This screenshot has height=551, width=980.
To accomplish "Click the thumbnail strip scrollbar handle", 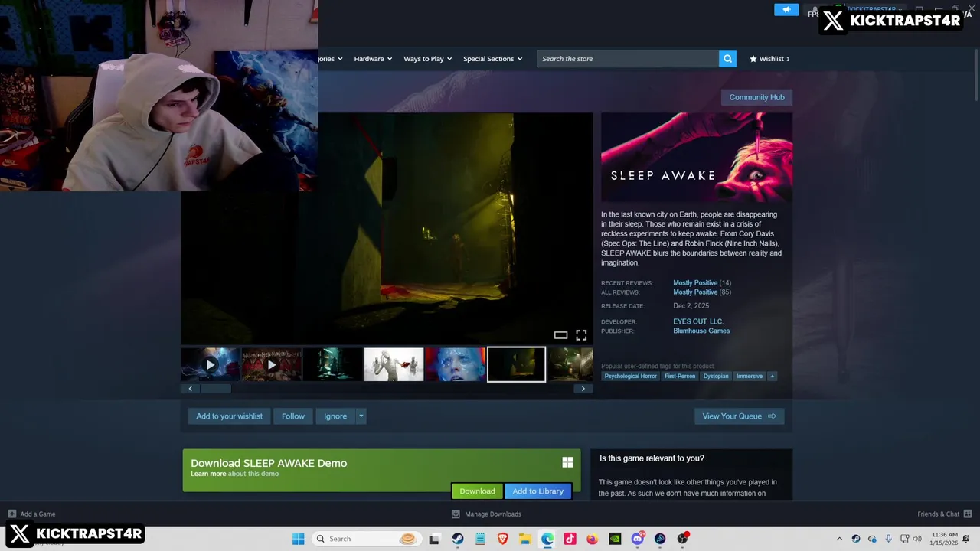I will 215,389.
